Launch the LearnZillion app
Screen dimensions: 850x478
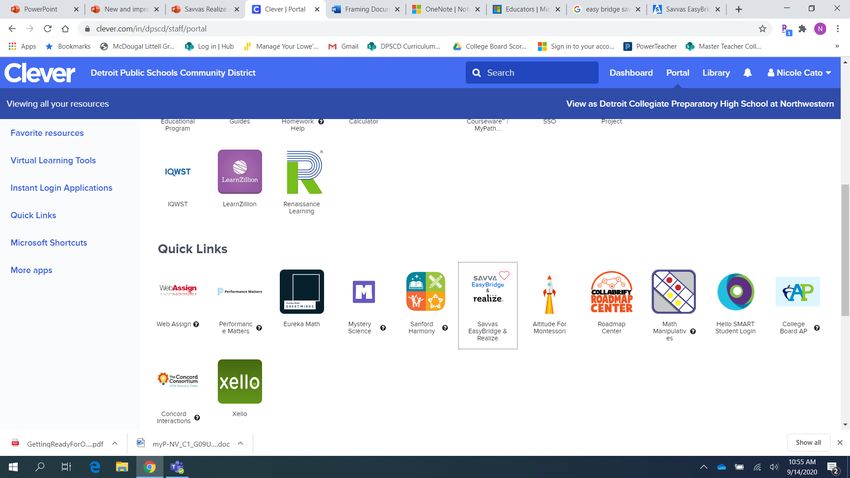(x=240, y=172)
